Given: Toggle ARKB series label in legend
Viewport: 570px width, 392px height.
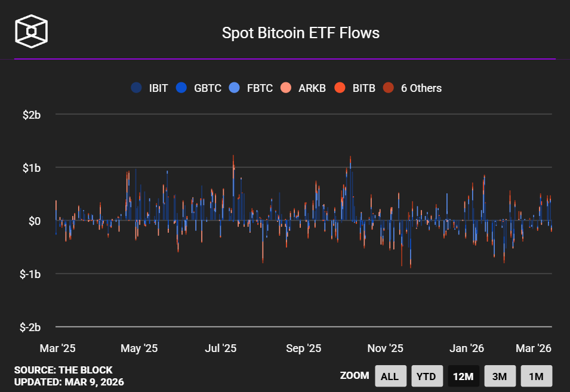Looking at the screenshot, I should pyautogui.click(x=312, y=88).
